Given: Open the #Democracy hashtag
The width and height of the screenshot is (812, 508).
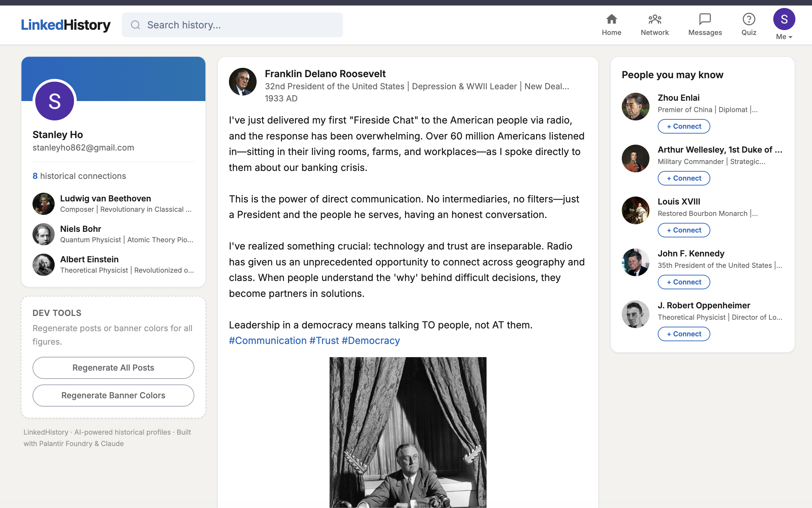Looking at the screenshot, I should [x=370, y=341].
